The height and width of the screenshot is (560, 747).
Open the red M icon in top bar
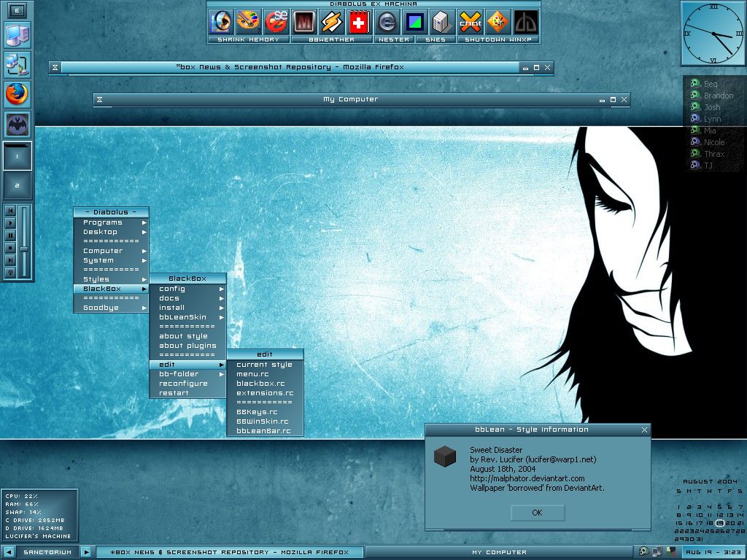(304, 22)
